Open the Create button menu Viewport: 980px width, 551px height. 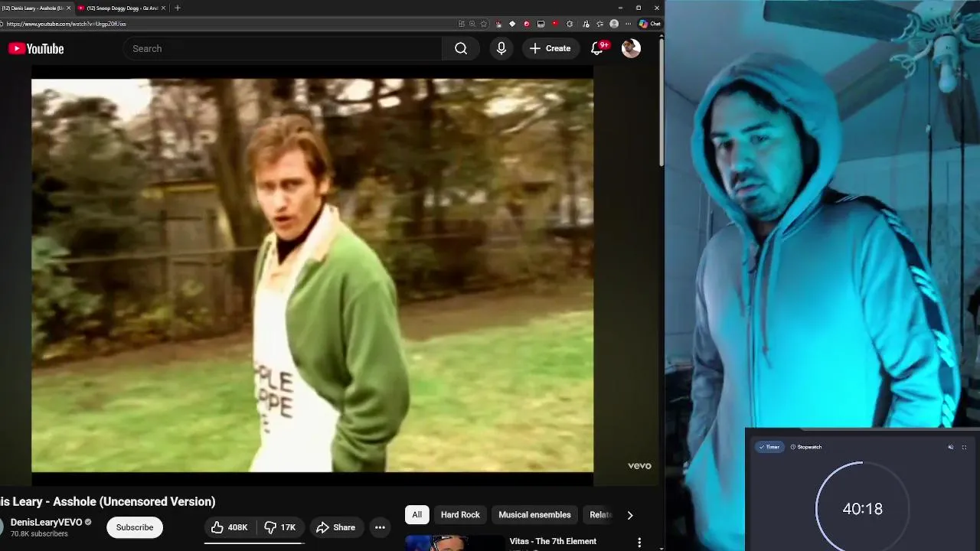coord(550,48)
